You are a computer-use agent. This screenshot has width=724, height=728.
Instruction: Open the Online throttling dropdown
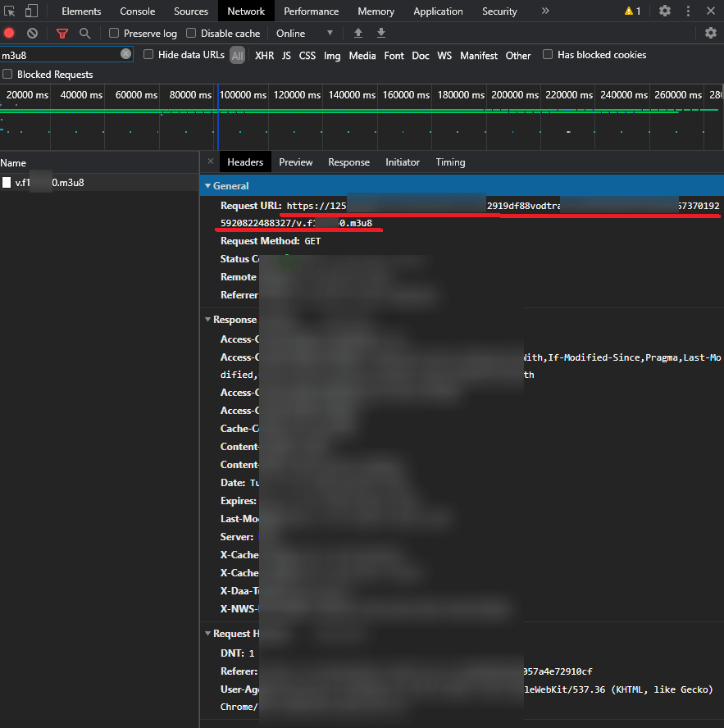pos(304,33)
